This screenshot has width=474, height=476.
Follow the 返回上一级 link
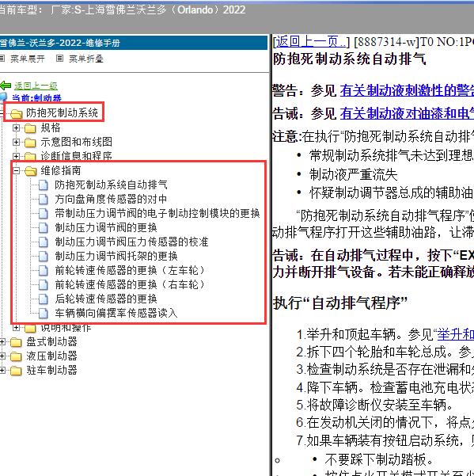pyautogui.click(x=36, y=86)
